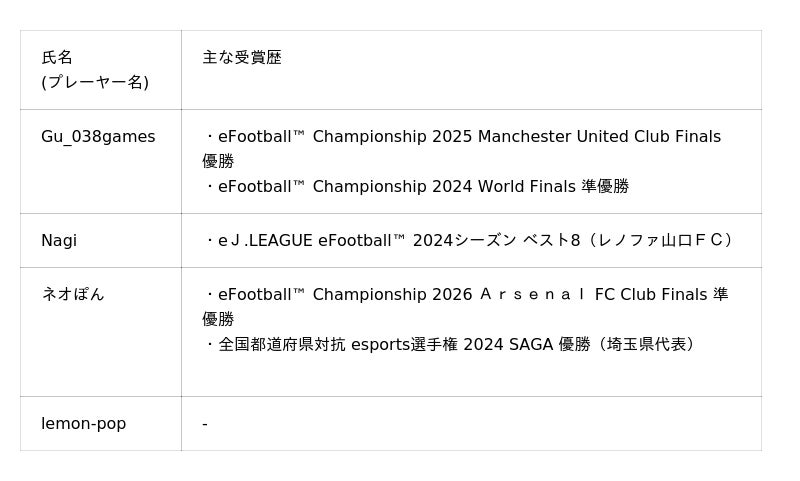Image resolution: width=800 pixels, height=481 pixels.
Task: Click the "主な受賞歴" column header
Action: [x=242, y=58]
